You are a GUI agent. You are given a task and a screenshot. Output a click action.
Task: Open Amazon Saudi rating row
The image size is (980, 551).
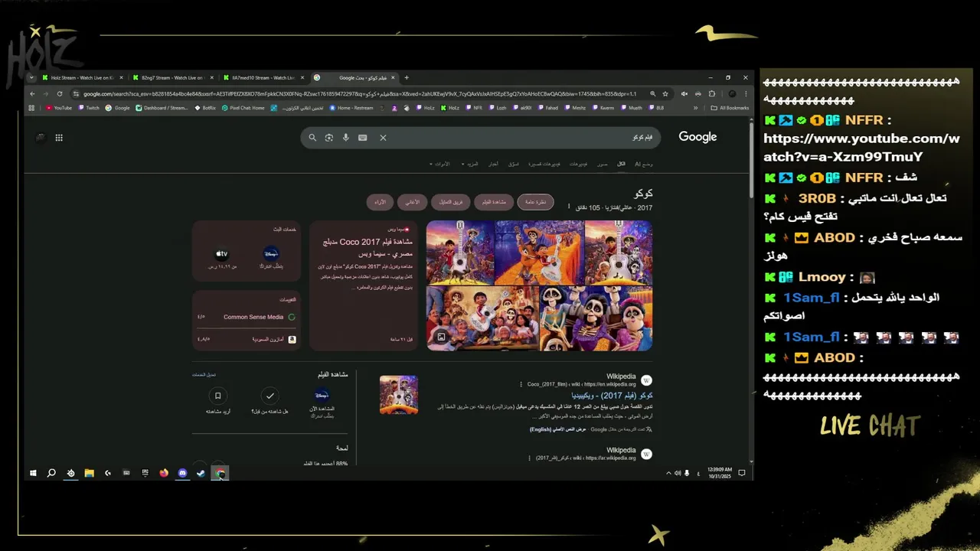tap(247, 339)
